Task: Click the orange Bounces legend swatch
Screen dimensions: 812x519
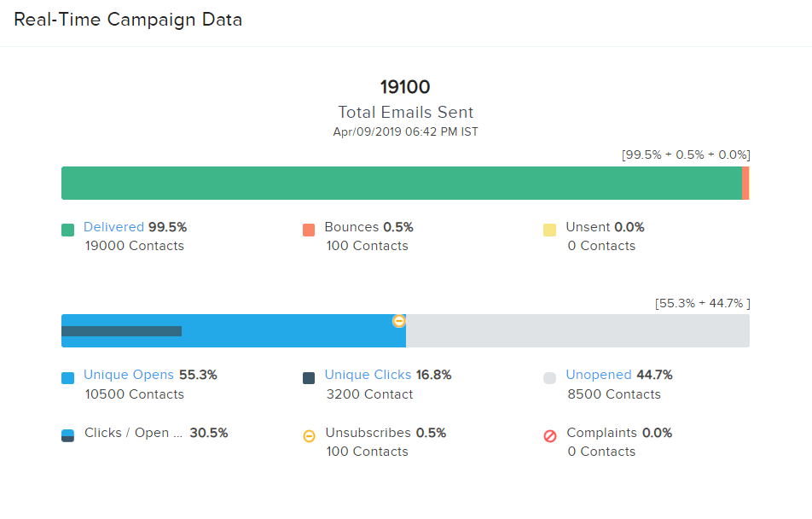Action: pos(309,230)
